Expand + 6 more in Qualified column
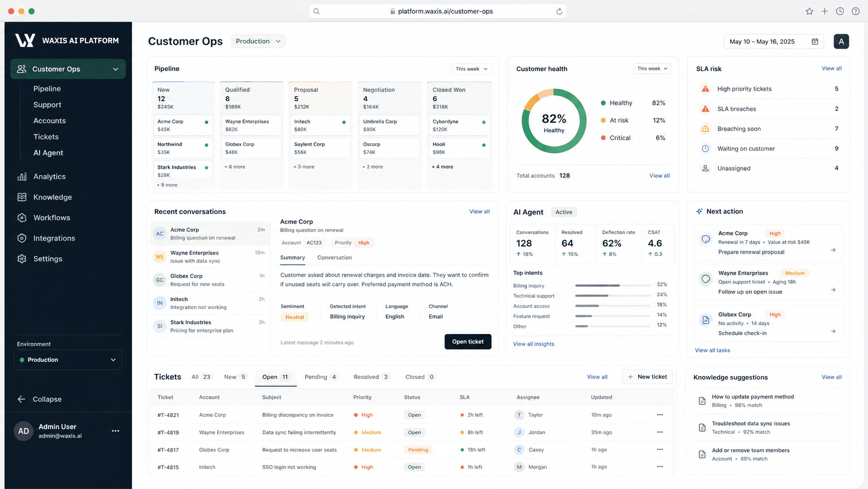 pos(235,167)
